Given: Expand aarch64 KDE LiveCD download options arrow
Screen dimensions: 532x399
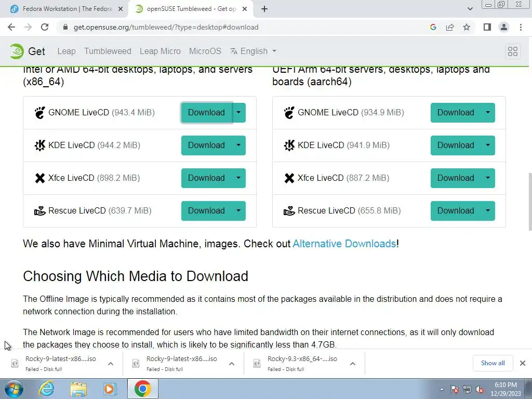Looking at the screenshot, I should click(x=488, y=145).
